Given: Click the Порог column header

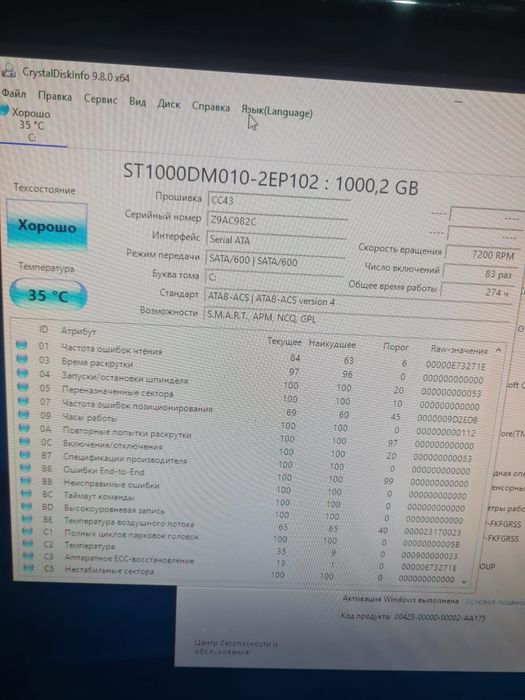Looking at the screenshot, I should pos(396,347).
